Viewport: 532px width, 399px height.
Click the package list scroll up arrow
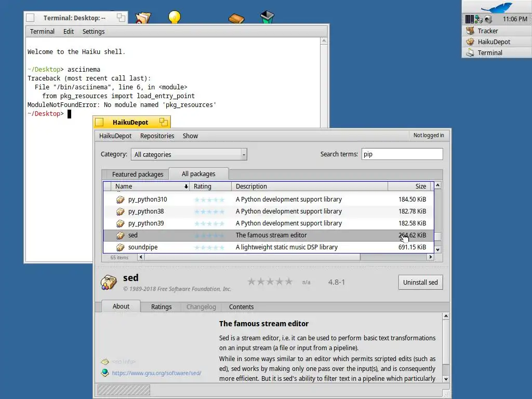click(x=437, y=185)
